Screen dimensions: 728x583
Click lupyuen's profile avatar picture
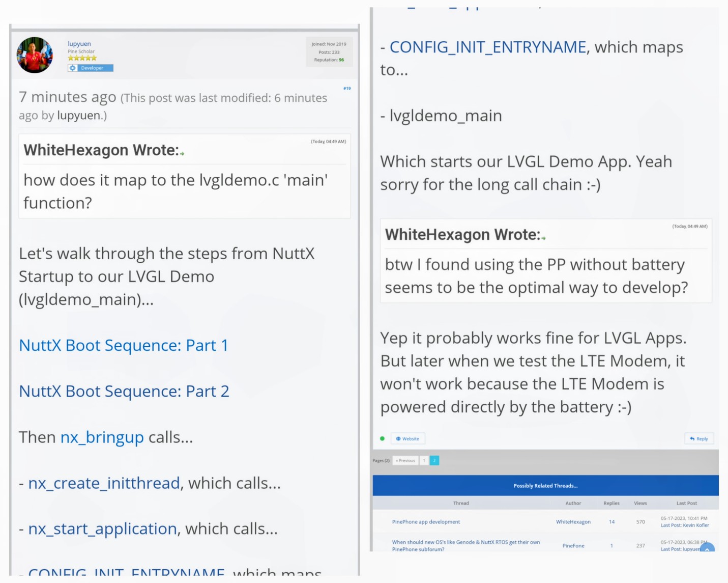35,55
